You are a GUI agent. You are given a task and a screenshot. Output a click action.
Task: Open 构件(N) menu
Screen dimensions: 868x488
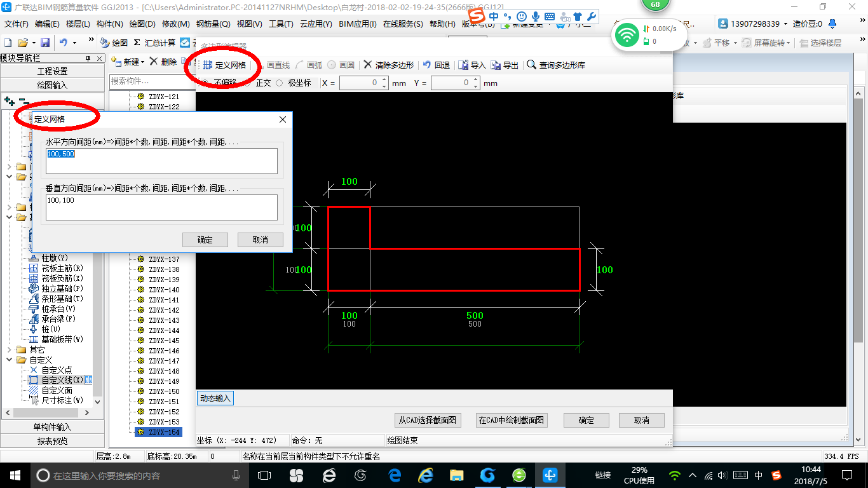109,24
